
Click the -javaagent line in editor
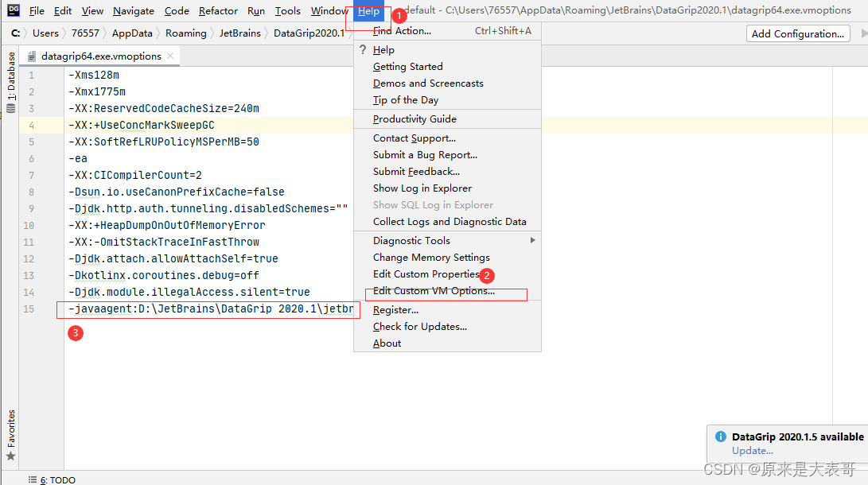click(211, 308)
